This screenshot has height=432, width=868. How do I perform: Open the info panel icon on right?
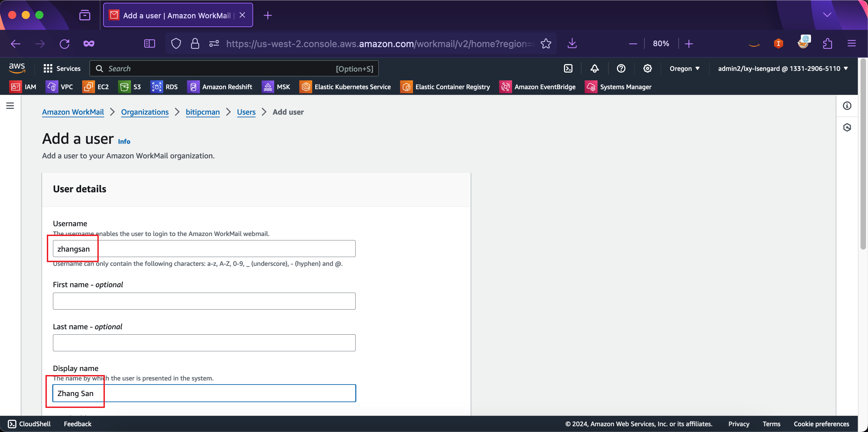click(x=847, y=106)
